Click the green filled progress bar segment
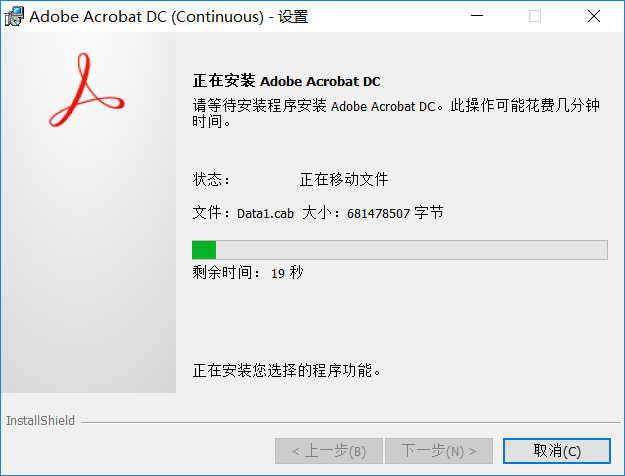This screenshot has width=625, height=476. click(204, 250)
